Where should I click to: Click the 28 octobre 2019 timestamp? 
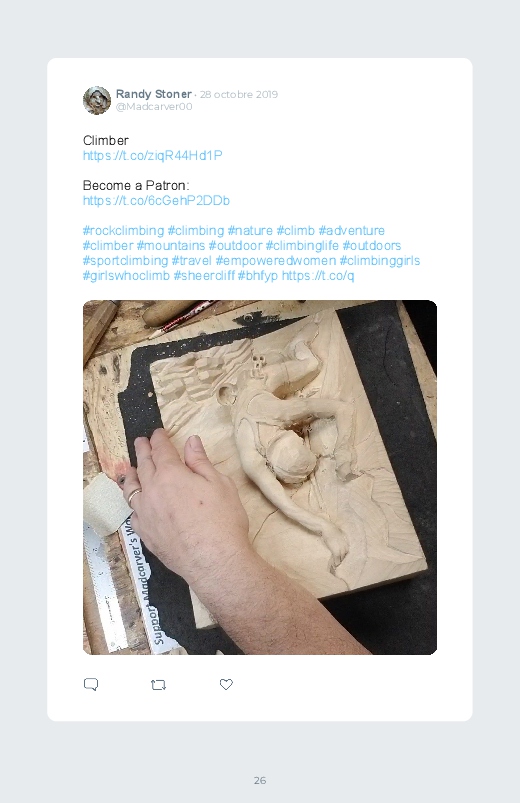pos(239,94)
